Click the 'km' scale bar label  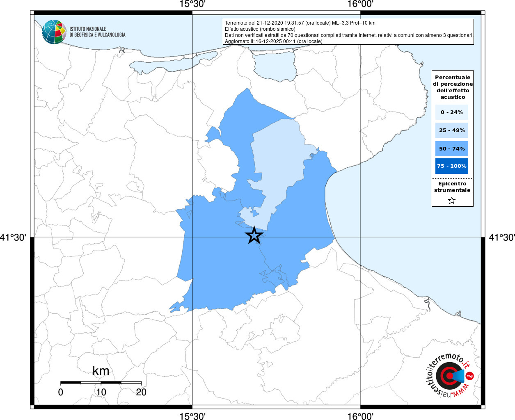[x=101, y=371]
